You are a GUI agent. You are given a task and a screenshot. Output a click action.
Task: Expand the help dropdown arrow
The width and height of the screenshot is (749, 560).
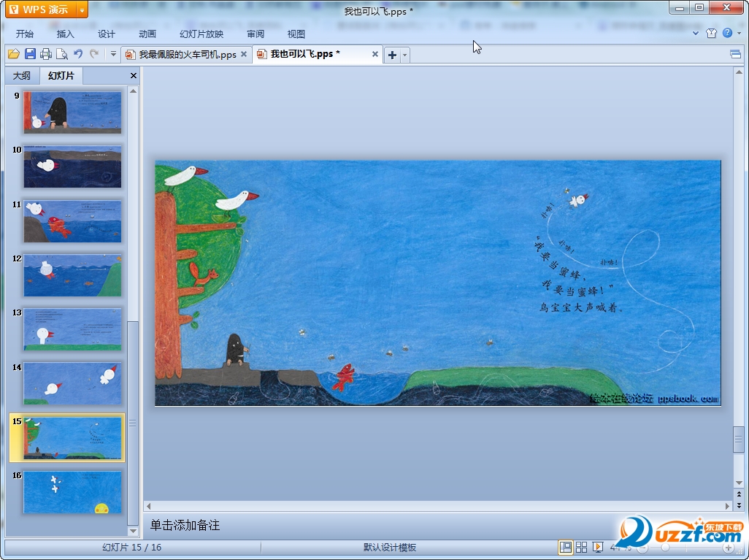click(x=739, y=33)
